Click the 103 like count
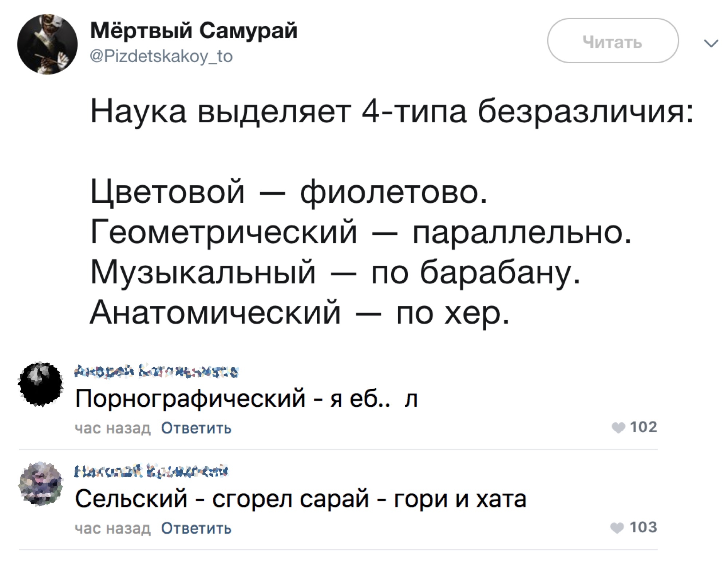 coord(643,527)
